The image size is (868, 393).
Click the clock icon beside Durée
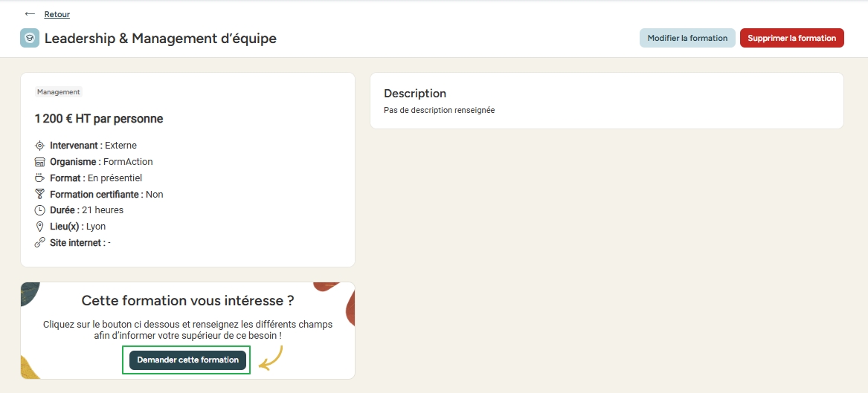coord(39,210)
